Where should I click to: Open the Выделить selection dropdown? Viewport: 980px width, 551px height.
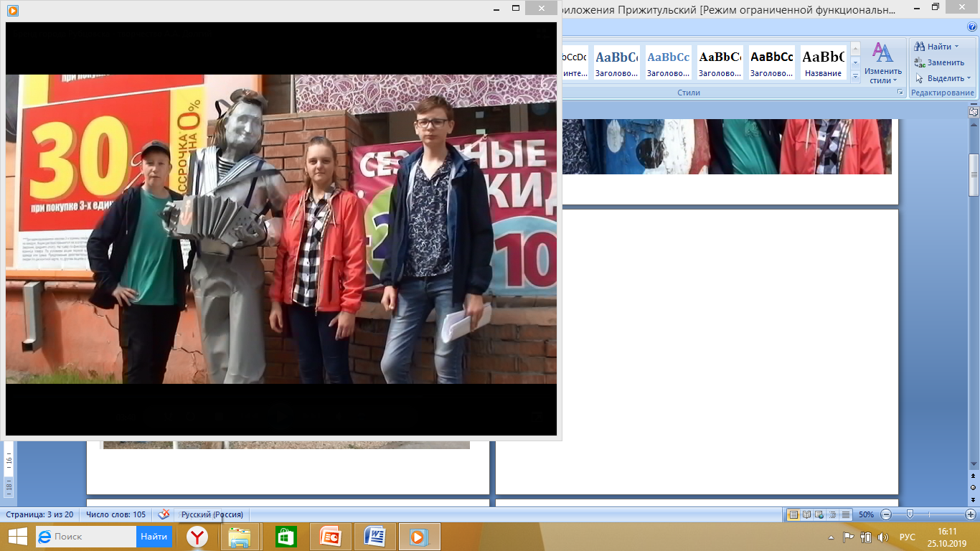tap(943, 78)
